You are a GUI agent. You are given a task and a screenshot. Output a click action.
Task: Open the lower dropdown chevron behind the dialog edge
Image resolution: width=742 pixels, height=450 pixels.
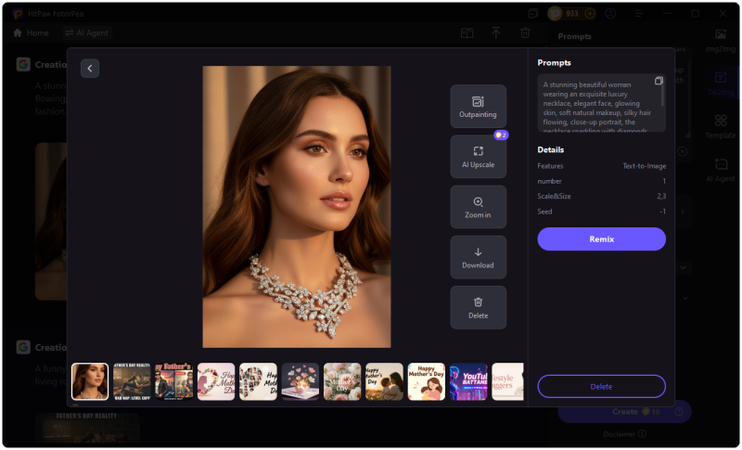685,298
